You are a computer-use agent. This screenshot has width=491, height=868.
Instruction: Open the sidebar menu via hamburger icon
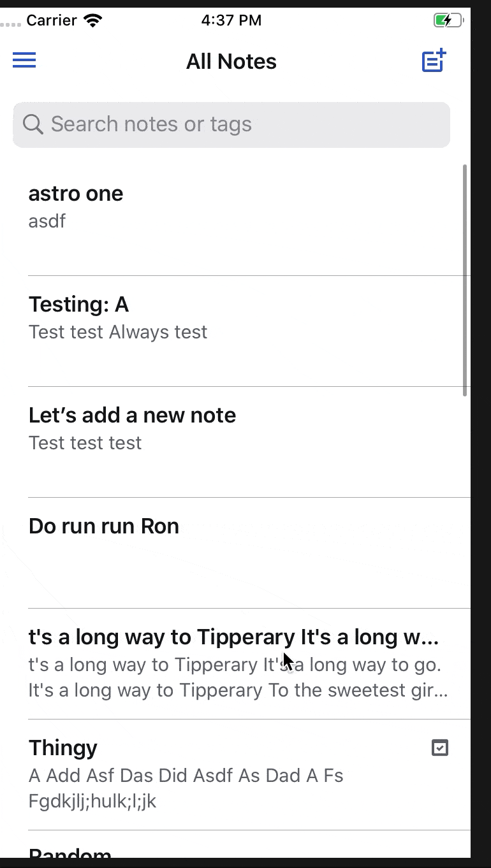(24, 60)
